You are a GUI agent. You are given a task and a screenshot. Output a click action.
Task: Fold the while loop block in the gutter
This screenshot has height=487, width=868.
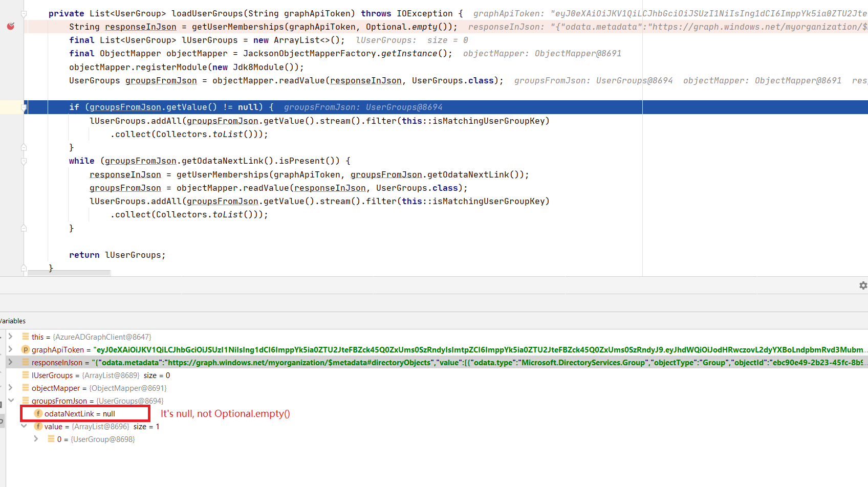(24, 161)
